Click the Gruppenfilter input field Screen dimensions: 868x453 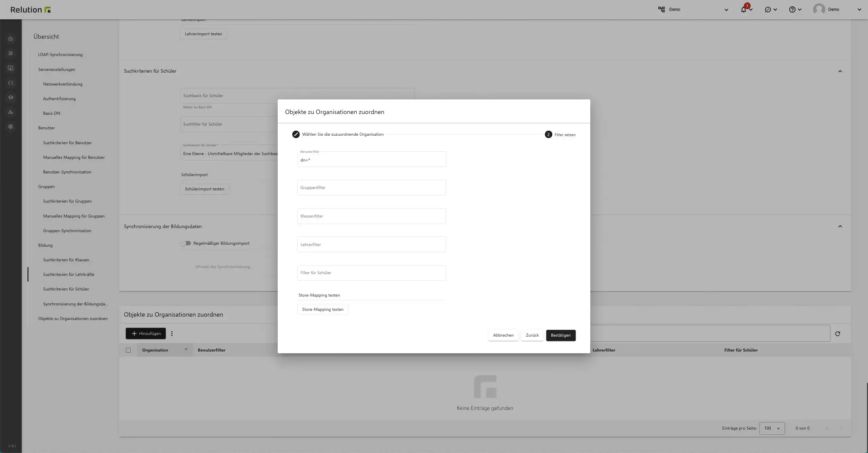click(372, 188)
